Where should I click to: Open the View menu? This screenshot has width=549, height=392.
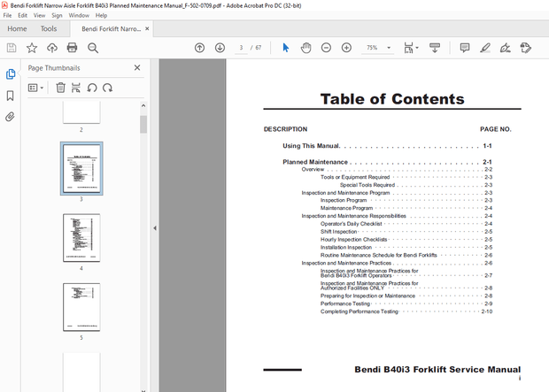click(39, 15)
